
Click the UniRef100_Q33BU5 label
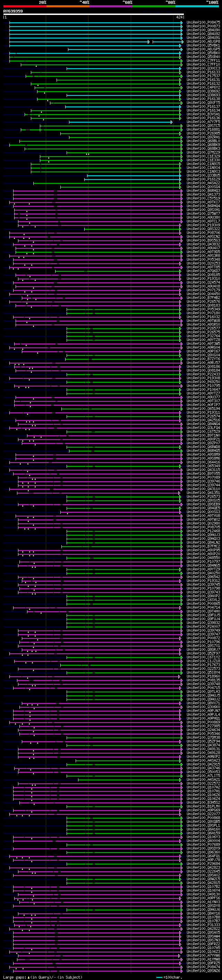tap(203, 175)
